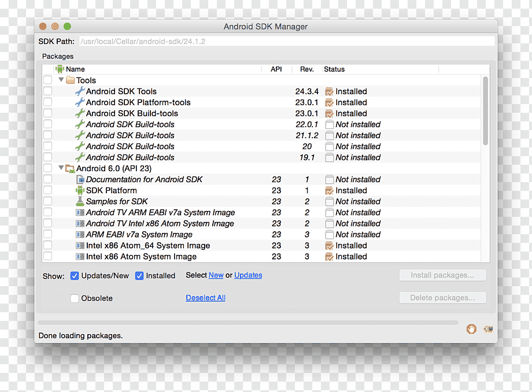Collapse the Tools group
Image resolution: width=532 pixels, height=392 pixels.
[x=61, y=80]
